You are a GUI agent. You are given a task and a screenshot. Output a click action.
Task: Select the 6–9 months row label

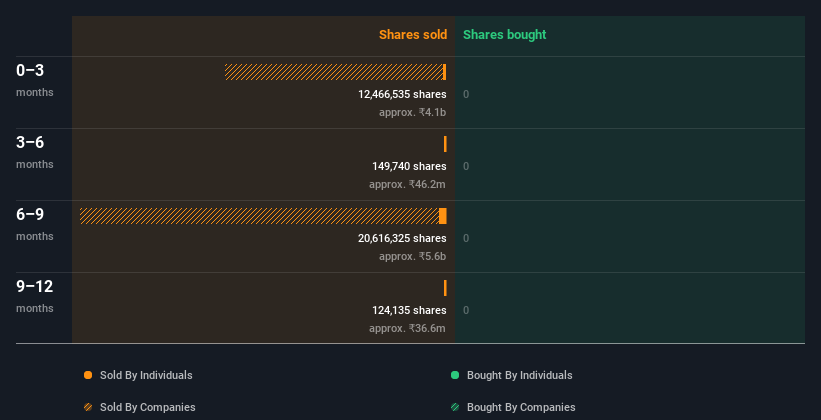pos(35,224)
